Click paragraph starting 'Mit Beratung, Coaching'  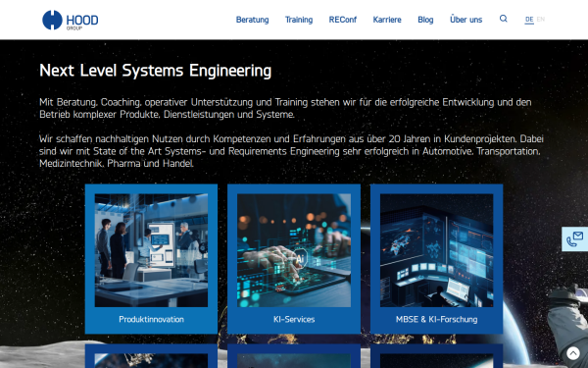point(285,108)
